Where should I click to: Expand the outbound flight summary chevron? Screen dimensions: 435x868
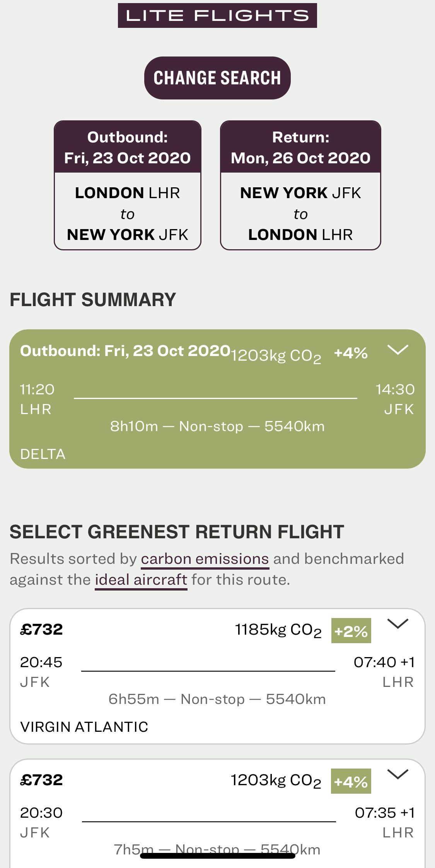coord(397,350)
